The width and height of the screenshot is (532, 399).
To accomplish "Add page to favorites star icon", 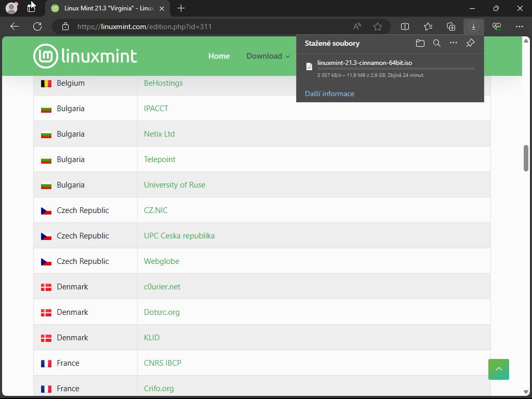I will coord(378,26).
